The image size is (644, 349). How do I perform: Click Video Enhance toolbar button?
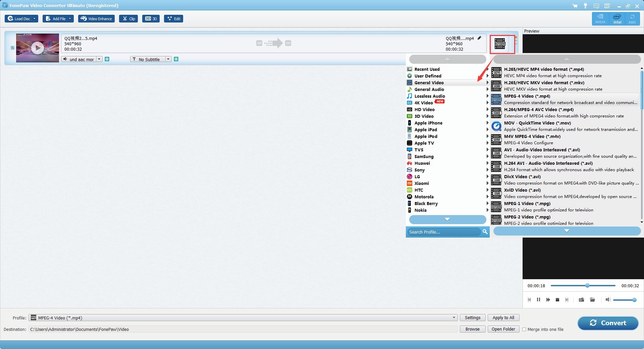[96, 19]
